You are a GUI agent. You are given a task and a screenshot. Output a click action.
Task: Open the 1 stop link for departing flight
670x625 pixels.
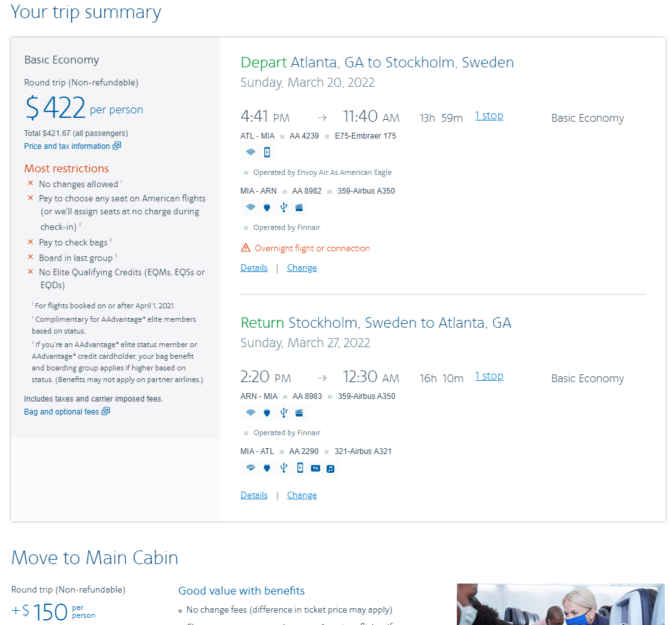[x=489, y=116]
